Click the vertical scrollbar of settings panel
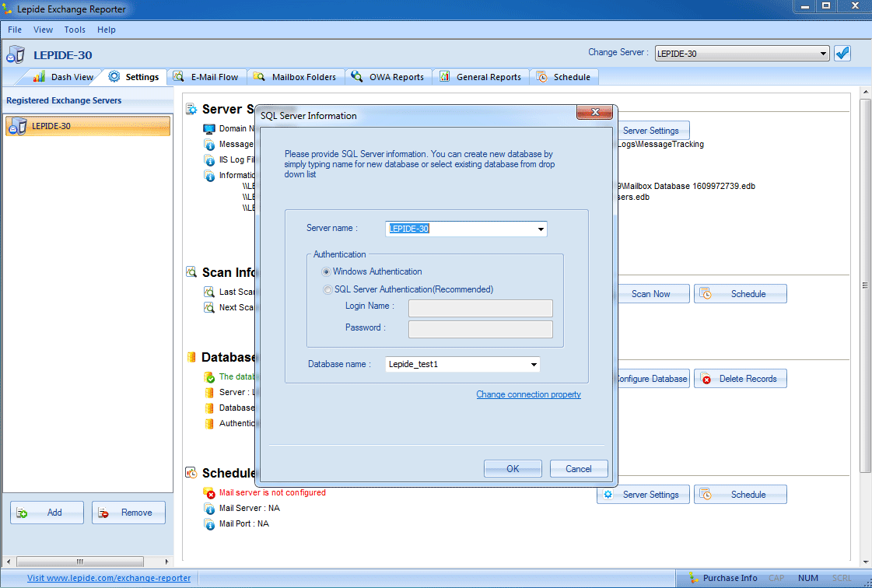Screen dimensions: 872x588 coord(865,285)
